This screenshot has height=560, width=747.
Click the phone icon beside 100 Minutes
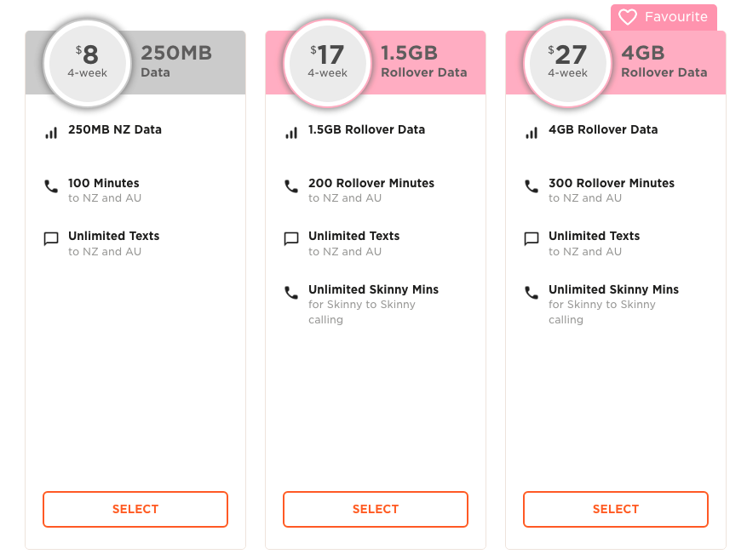coord(51,186)
